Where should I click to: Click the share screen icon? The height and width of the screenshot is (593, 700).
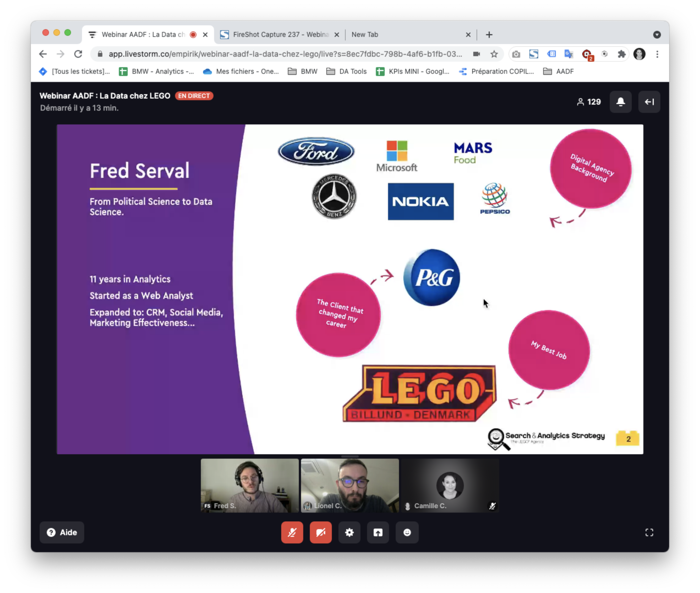point(378,532)
